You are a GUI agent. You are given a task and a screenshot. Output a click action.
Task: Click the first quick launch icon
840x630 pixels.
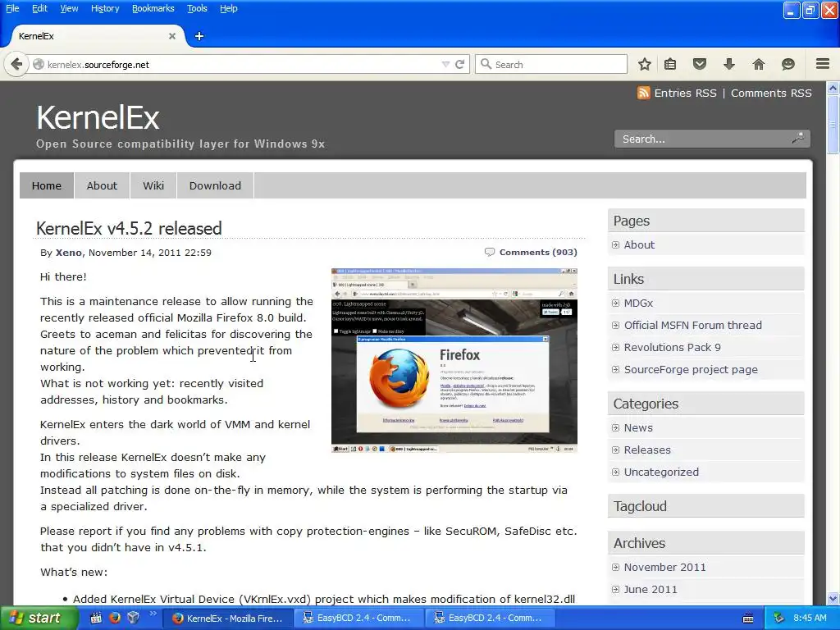point(96,618)
